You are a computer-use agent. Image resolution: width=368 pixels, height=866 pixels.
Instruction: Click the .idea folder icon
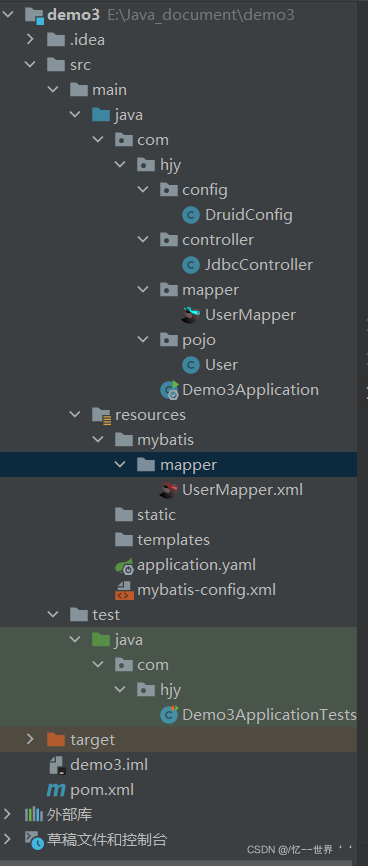pos(56,40)
